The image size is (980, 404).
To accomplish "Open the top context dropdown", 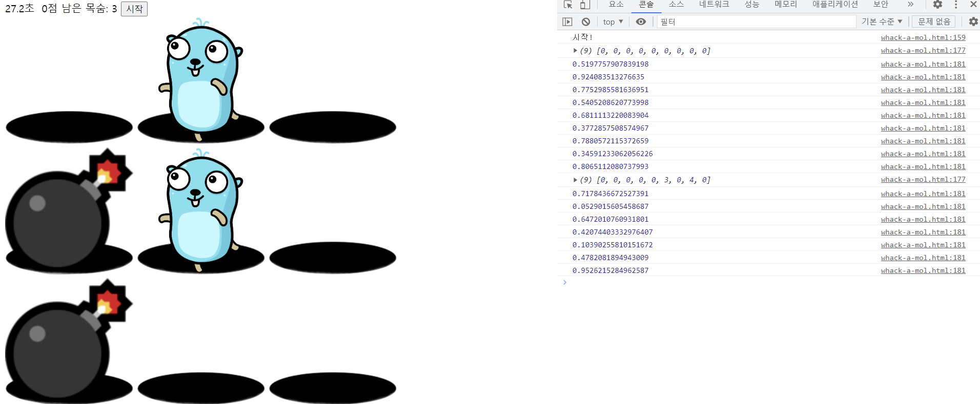I will click(x=613, y=22).
